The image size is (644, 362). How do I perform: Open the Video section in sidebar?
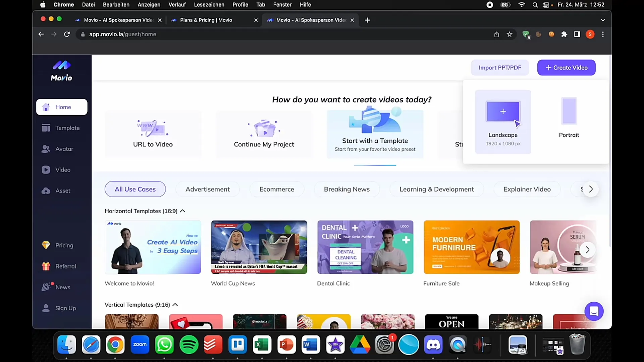click(x=62, y=170)
